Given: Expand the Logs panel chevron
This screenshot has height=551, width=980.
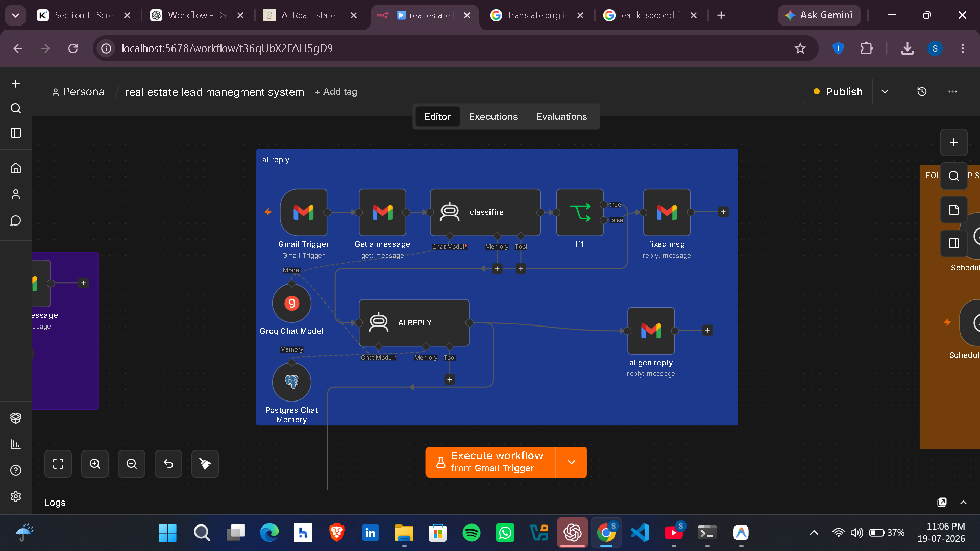Looking at the screenshot, I should [963, 503].
